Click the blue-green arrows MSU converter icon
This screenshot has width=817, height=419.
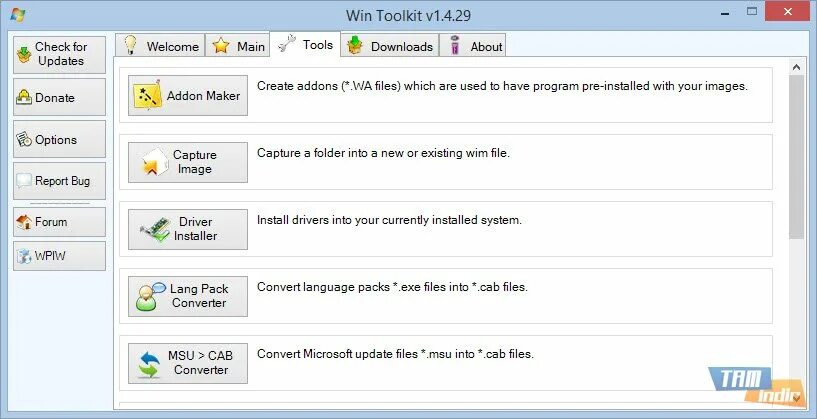150,363
